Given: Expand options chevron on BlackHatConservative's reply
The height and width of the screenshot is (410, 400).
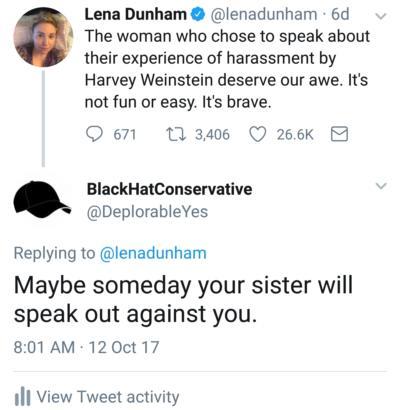Looking at the screenshot, I should (381, 186).
